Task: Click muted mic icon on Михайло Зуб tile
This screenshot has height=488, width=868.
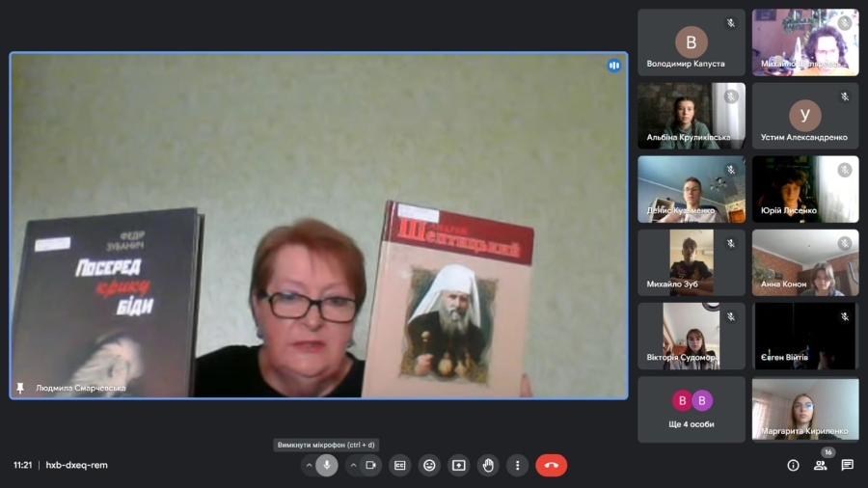Action: coord(731,243)
